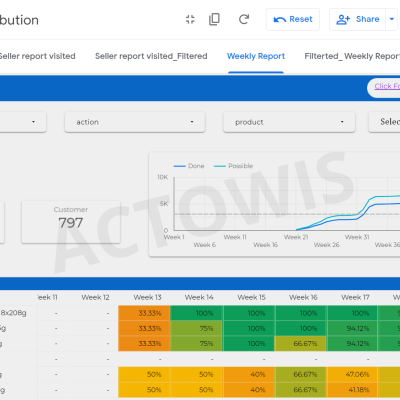Click Week 31 label on chart axis
Viewport: 400px width, 400px height.
point(357,237)
